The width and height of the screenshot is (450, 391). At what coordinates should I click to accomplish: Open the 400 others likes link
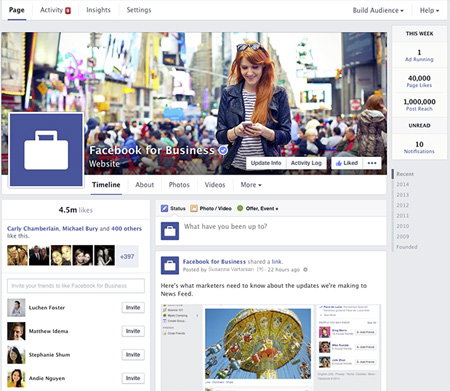(x=126, y=229)
